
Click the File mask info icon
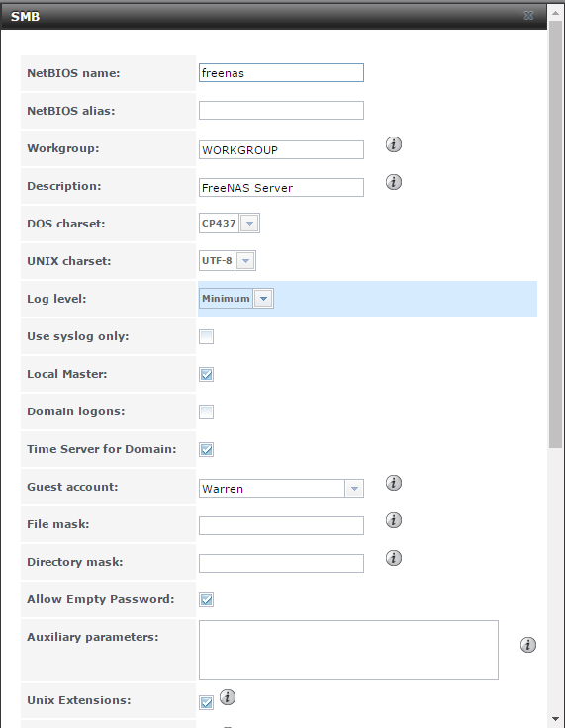394,520
